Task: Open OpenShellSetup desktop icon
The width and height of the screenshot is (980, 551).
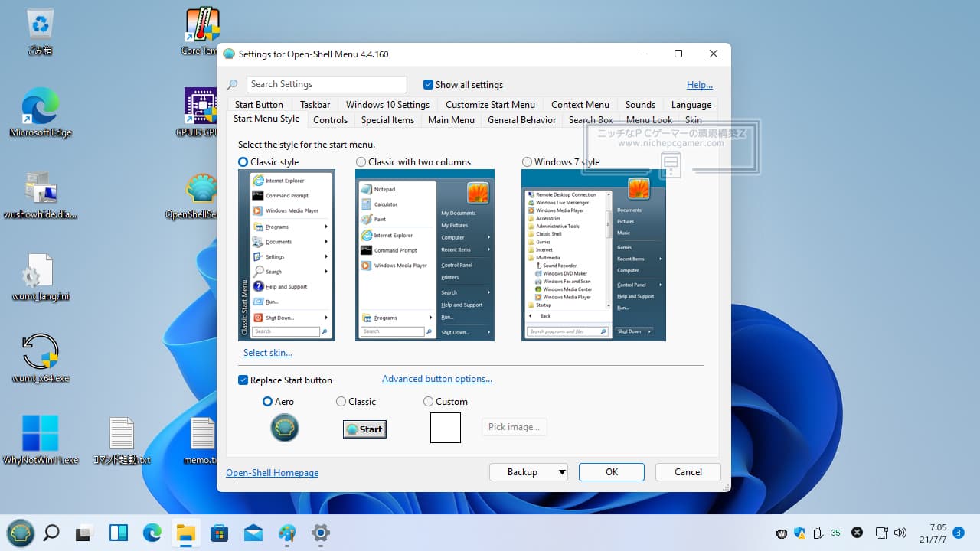Action: point(202,194)
